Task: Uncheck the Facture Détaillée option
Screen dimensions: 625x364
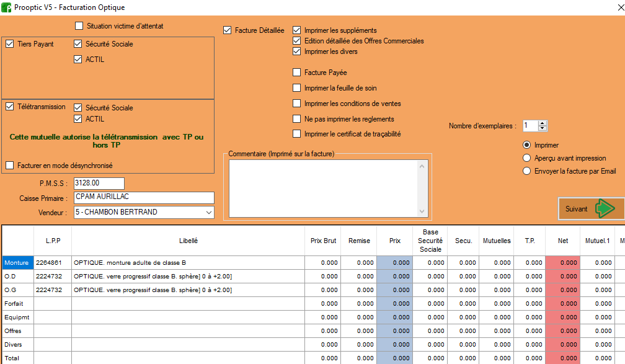Action: [227, 30]
